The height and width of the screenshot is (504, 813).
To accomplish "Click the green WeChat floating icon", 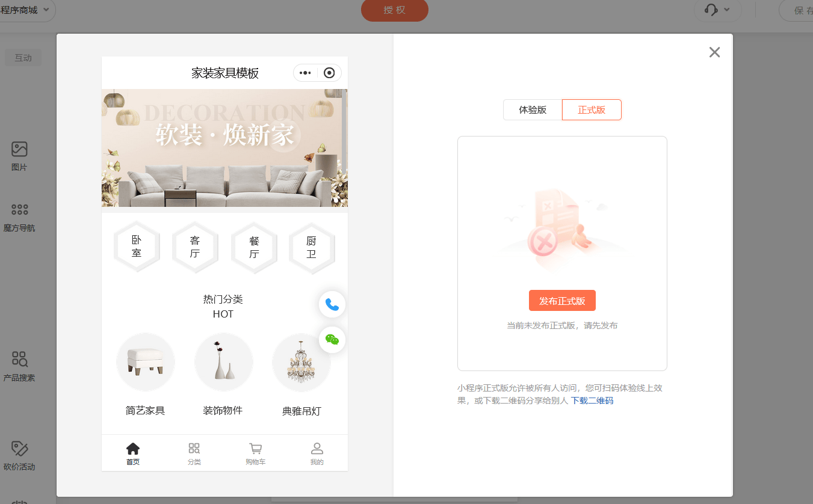I will [332, 340].
